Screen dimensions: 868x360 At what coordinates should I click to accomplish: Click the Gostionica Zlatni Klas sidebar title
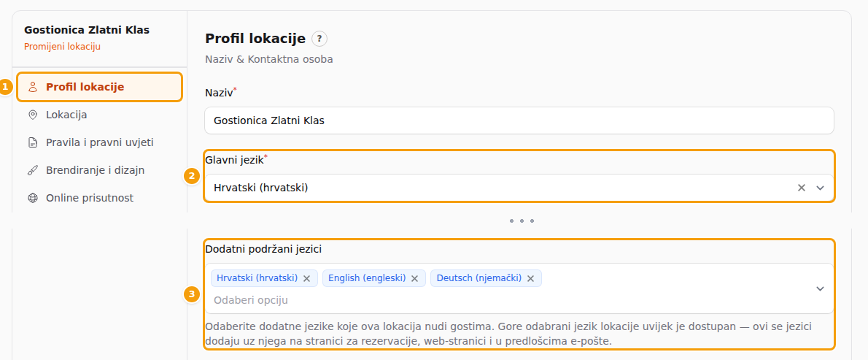[x=87, y=30]
